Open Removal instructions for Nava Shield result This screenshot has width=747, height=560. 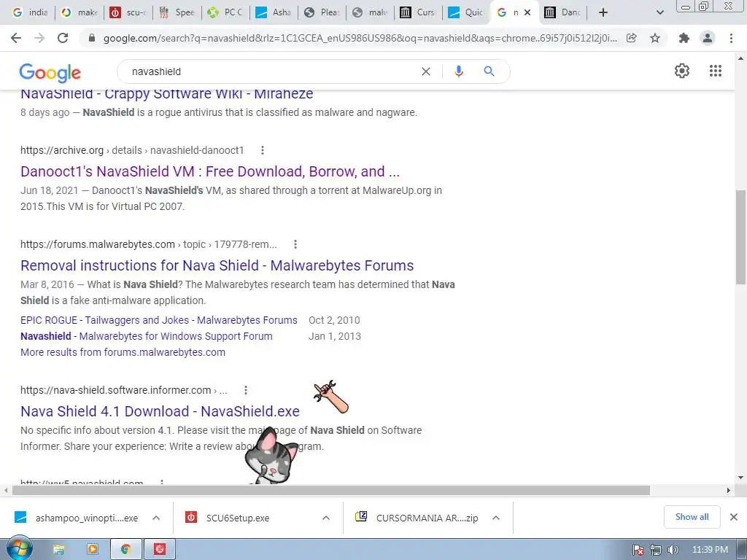(x=217, y=265)
